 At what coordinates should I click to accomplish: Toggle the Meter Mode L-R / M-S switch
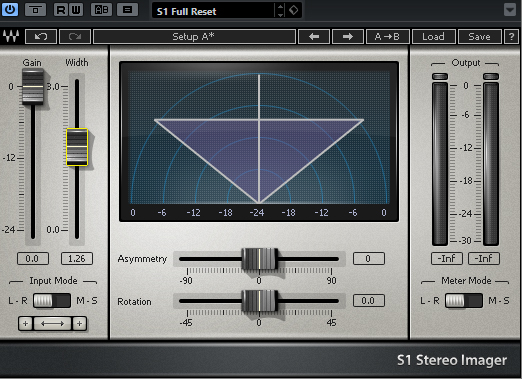(x=464, y=301)
